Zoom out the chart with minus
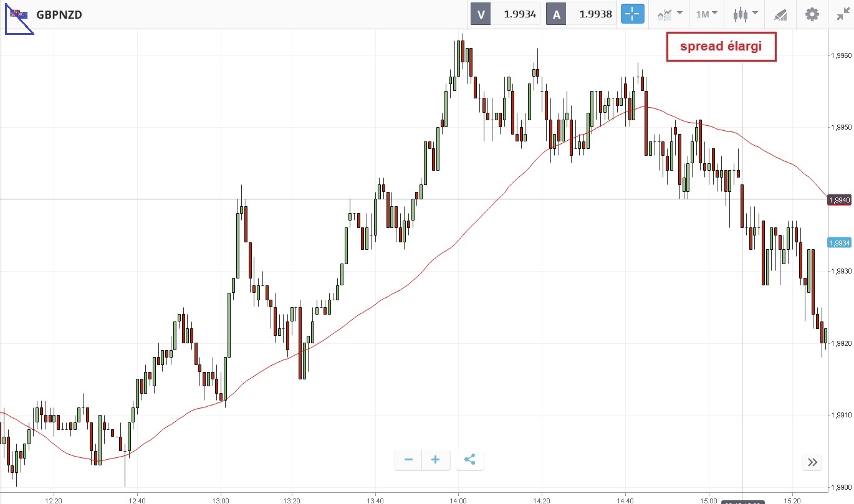This screenshot has height=504, width=854. pos(408,460)
